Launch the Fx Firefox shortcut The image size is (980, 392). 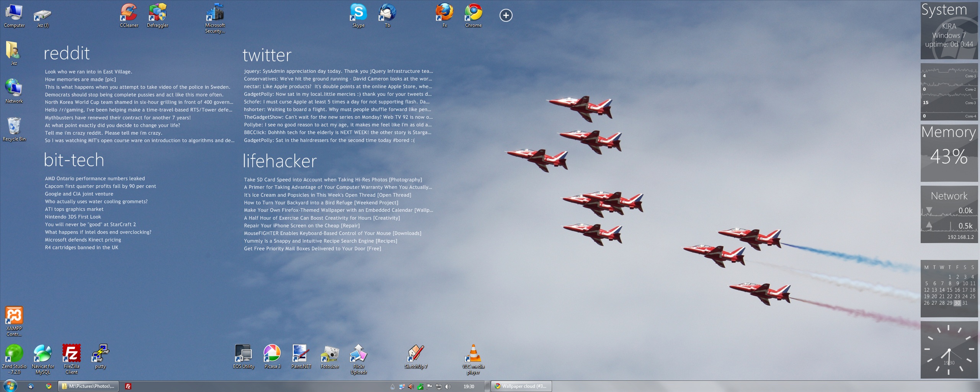pyautogui.click(x=444, y=15)
